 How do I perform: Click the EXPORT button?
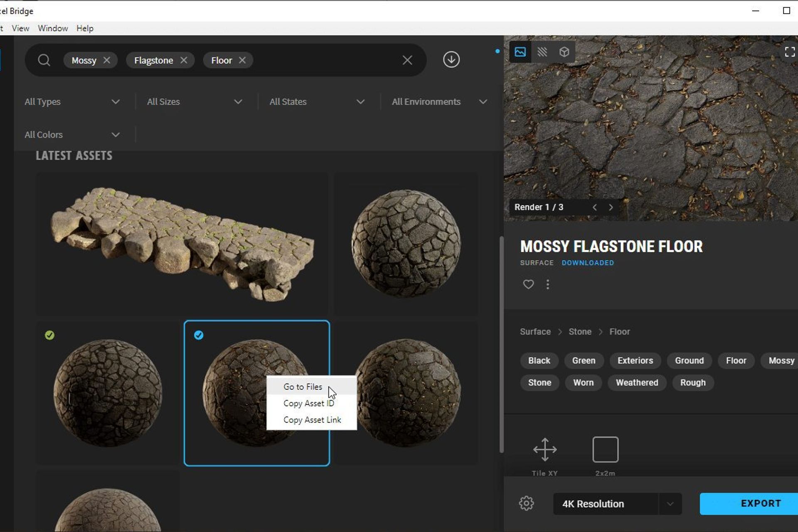[760, 503]
